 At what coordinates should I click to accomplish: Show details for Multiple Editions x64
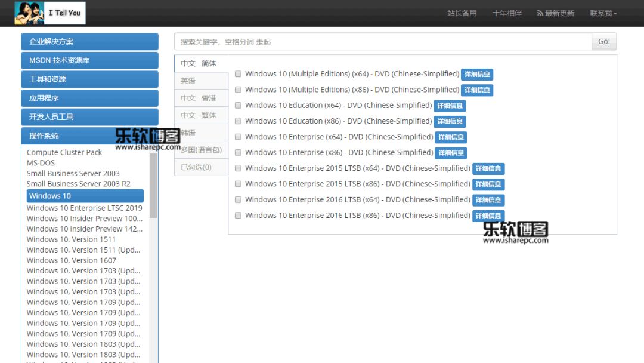point(477,75)
